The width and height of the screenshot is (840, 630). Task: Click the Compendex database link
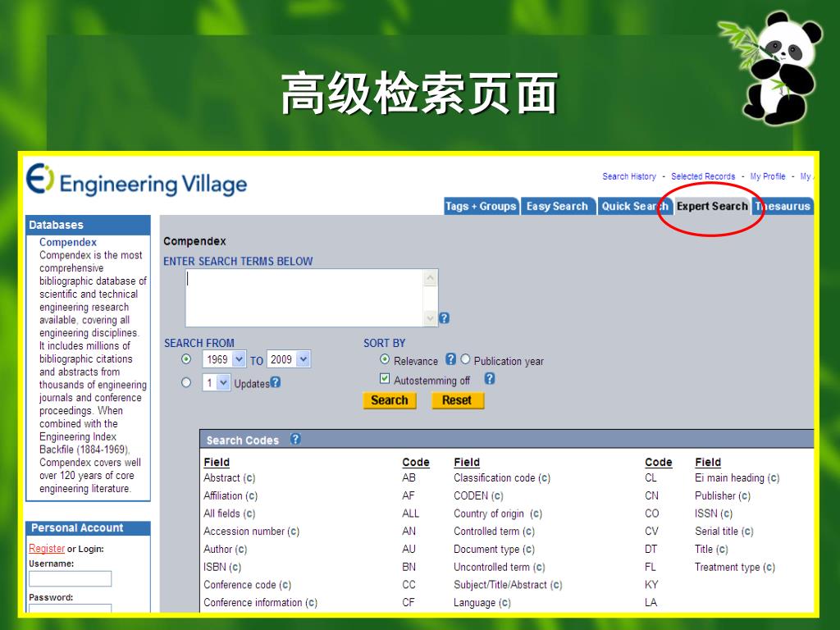pyautogui.click(x=68, y=242)
